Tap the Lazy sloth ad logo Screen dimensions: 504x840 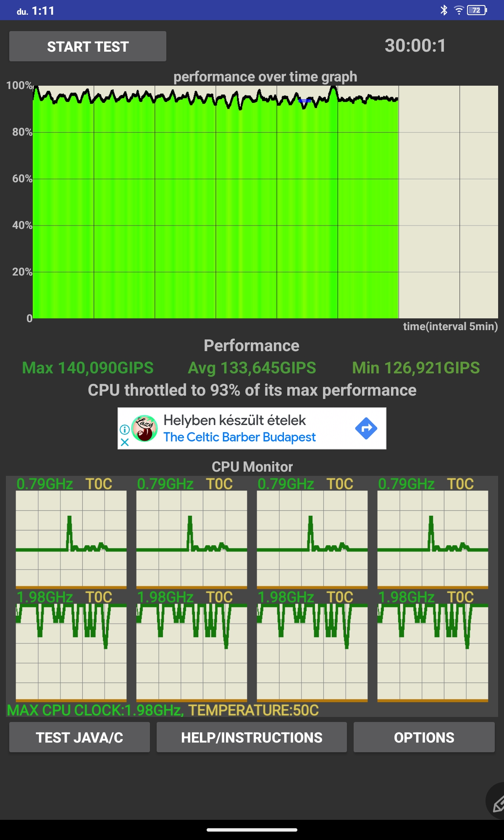tap(144, 428)
